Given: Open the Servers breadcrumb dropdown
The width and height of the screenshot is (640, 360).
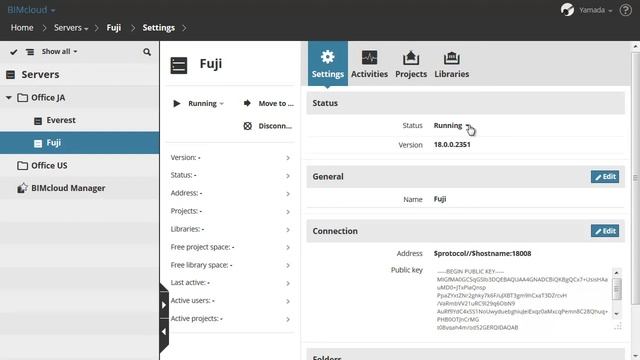Looking at the screenshot, I should [x=71, y=28].
